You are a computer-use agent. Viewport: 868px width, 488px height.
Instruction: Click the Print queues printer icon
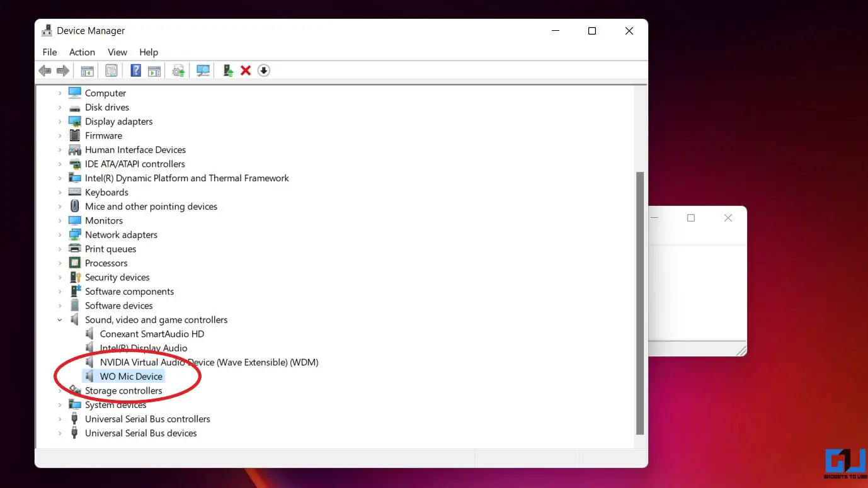point(75,249)
